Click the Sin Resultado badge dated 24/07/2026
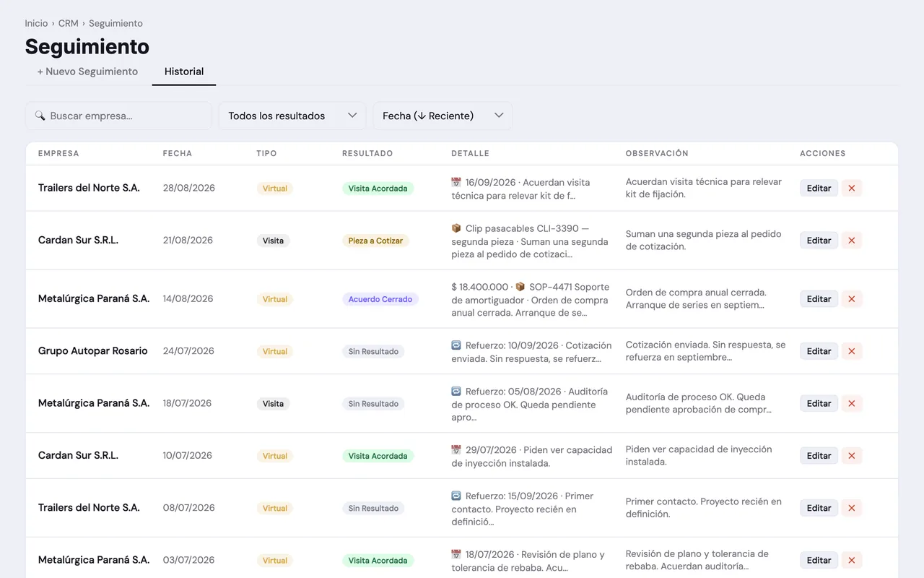This screenshot has height=578, width=924. pos(373,352)
